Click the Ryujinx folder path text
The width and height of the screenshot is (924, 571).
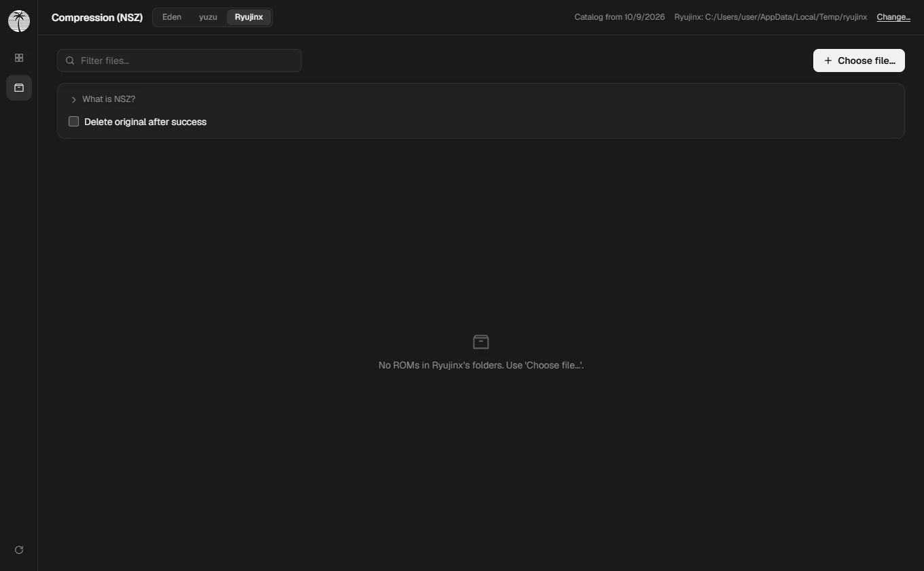770,17
